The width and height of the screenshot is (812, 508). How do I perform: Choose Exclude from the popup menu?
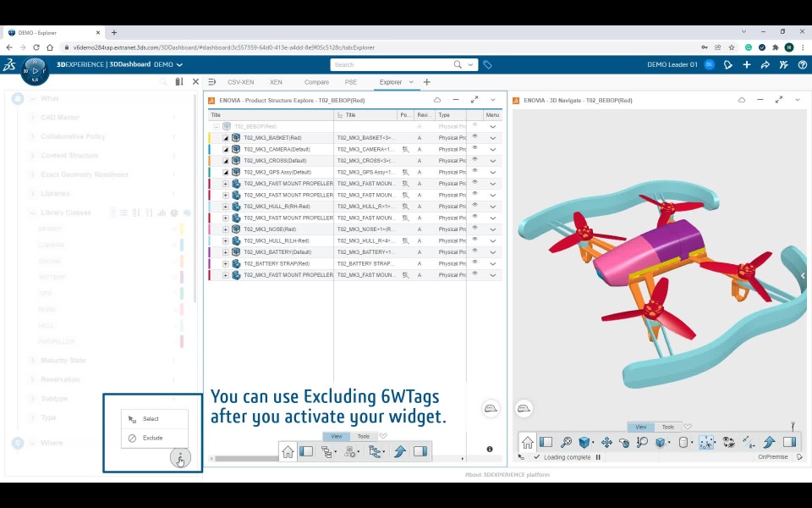154,438
